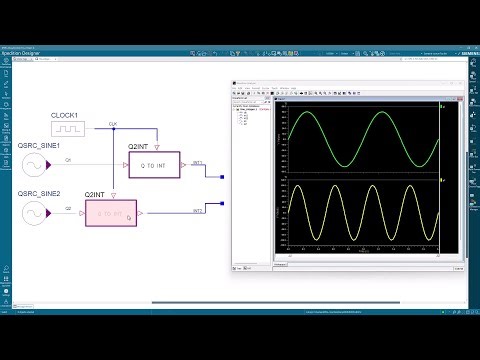This screenshot has height=360, width=480.
Task: Click the blue port square on INT2 wire
Action: (x=222, y=203)
